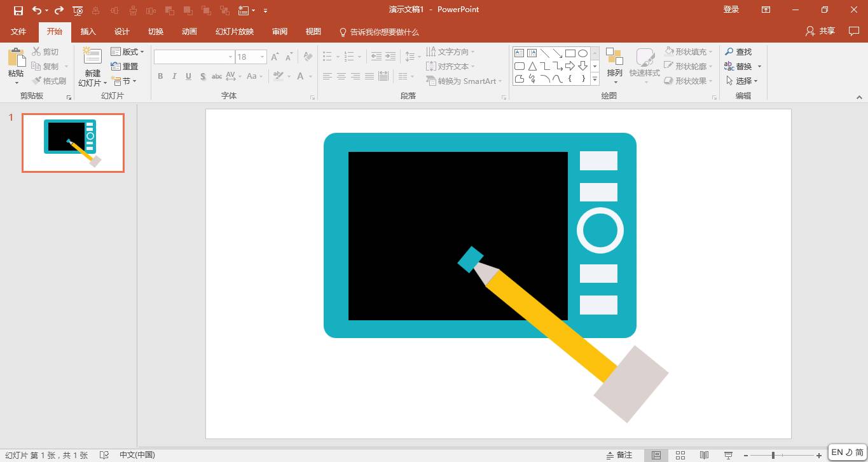Customize the quick access toolbar dropdown

point(265,10)
